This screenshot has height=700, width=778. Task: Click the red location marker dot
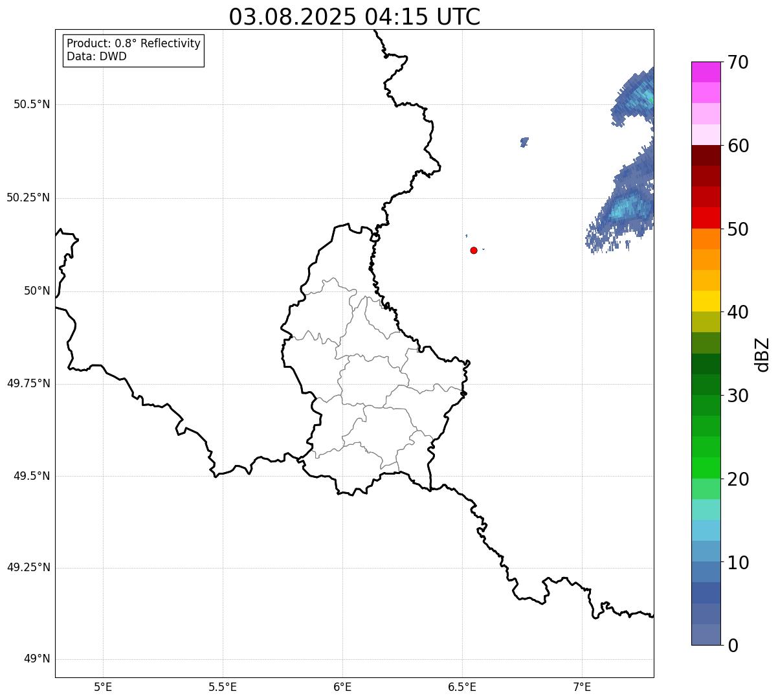point(474,250)
